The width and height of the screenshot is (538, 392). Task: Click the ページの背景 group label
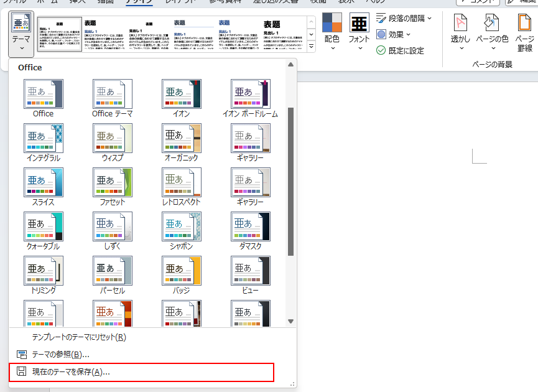point(492,64)
